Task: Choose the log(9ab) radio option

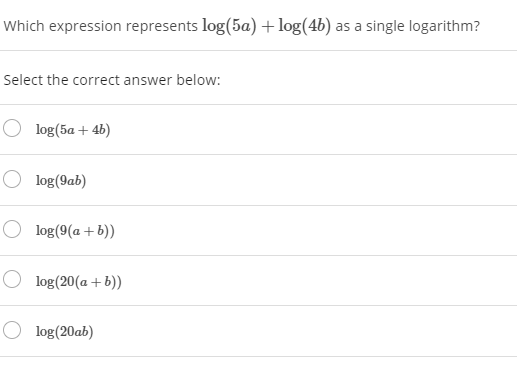Action: point(12,179)
